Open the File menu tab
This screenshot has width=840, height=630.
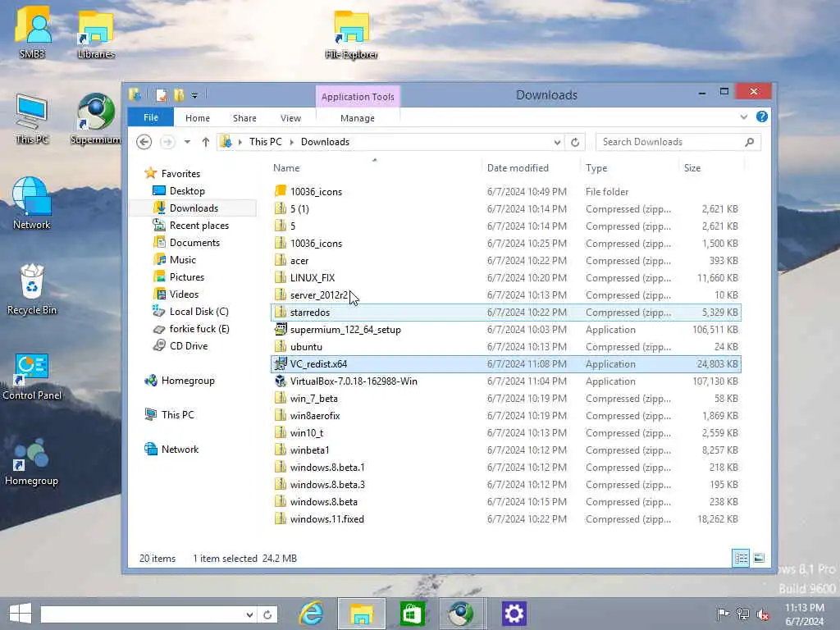(151, 117)
